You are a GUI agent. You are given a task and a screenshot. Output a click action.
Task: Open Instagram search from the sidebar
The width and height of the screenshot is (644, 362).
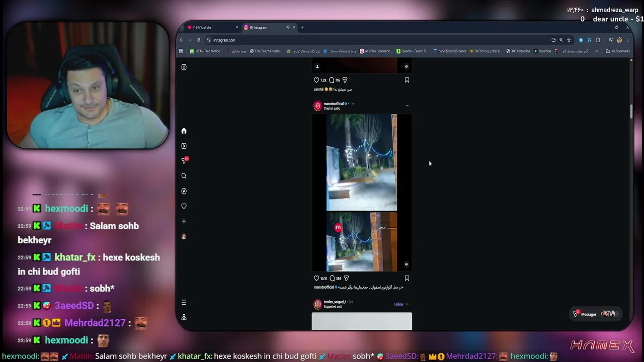click(x=184, y=176)
